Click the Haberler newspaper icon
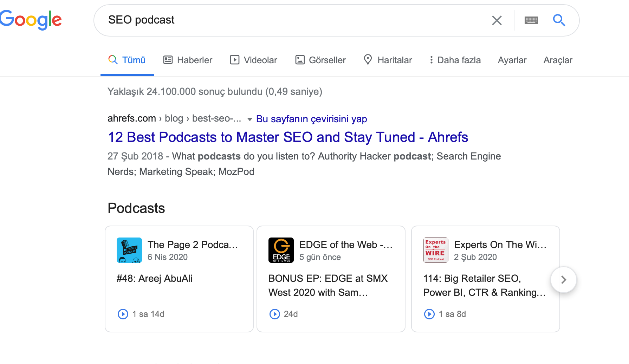The image size is (629, 364). pos(168,60)
